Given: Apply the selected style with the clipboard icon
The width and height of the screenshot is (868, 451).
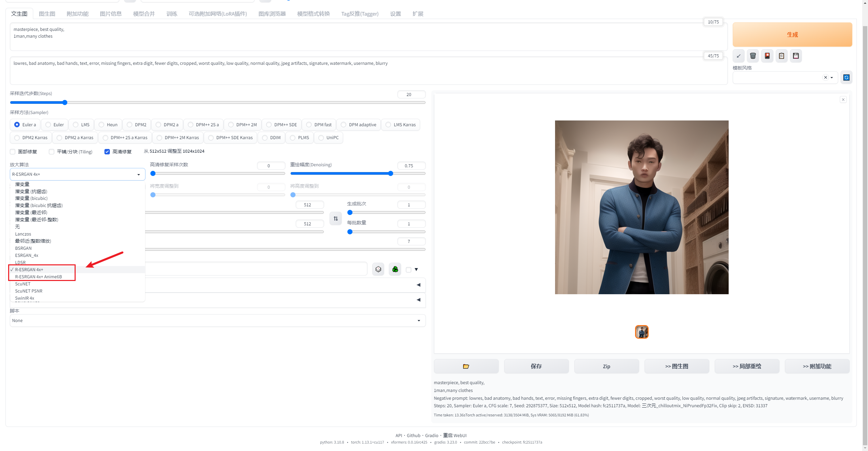Looking at the screenshot, I should click(x=782, y=56).
